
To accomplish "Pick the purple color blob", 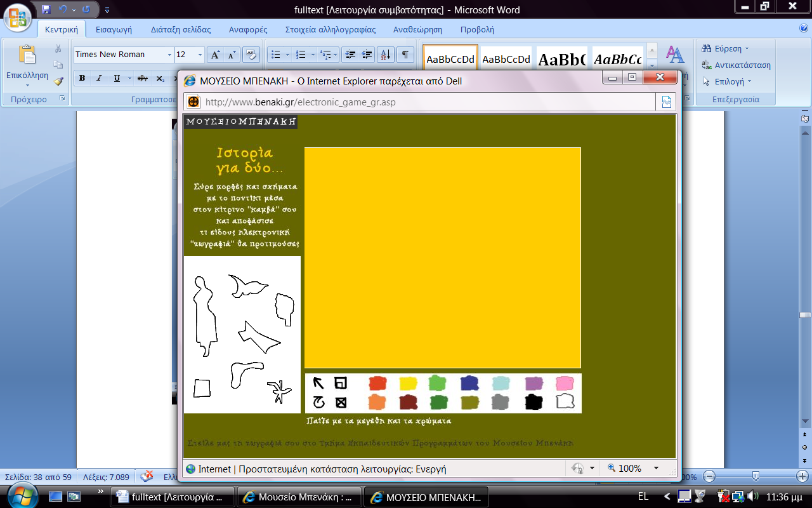I will tap(534, 383).
